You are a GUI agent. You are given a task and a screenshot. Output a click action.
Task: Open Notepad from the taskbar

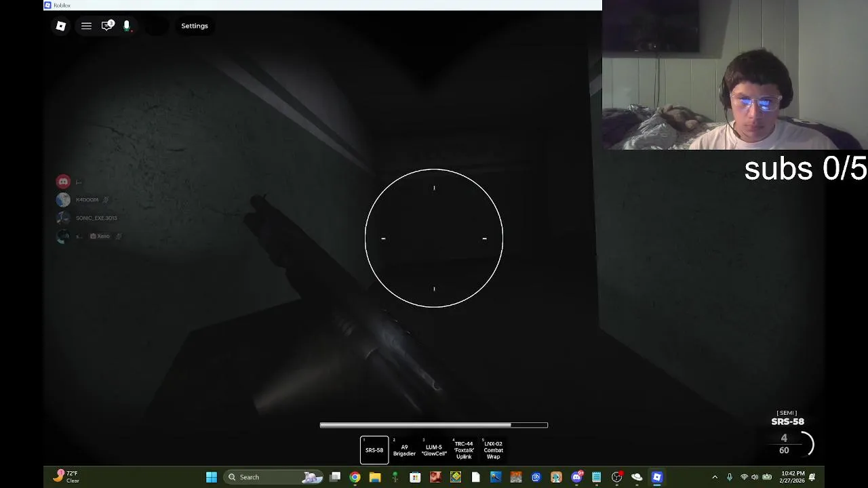pyautogui.click(x=597, y=477)
